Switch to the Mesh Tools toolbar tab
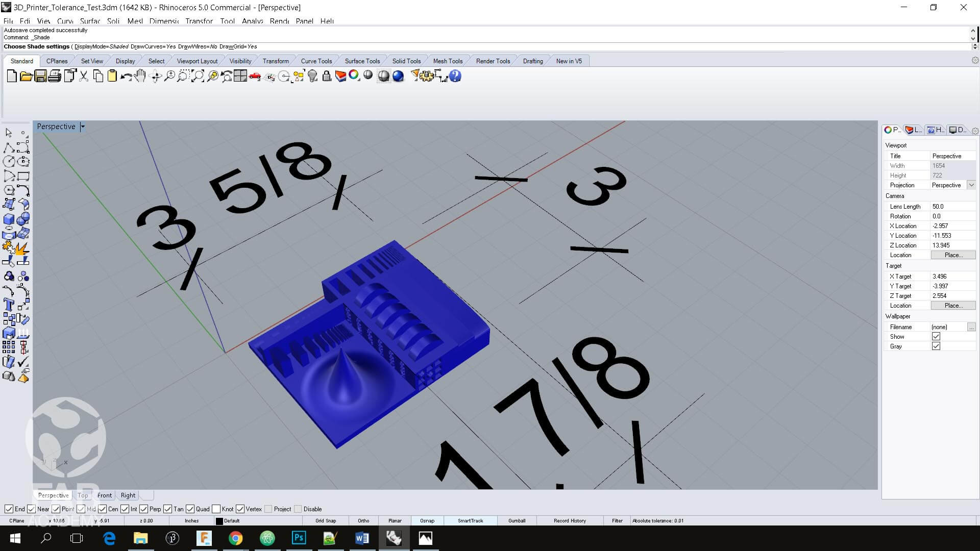This screenshot has height=551, width=980. 448,61
